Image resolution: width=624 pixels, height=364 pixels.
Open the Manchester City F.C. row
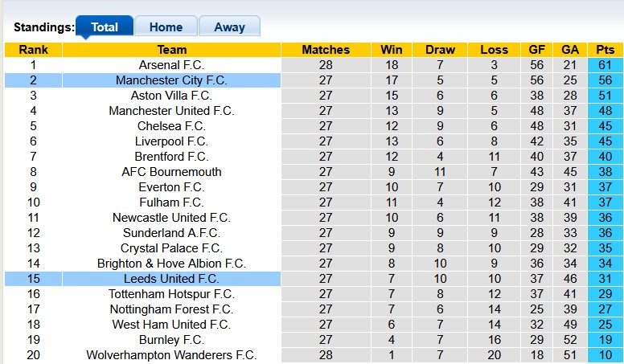[x=171, y=80]
